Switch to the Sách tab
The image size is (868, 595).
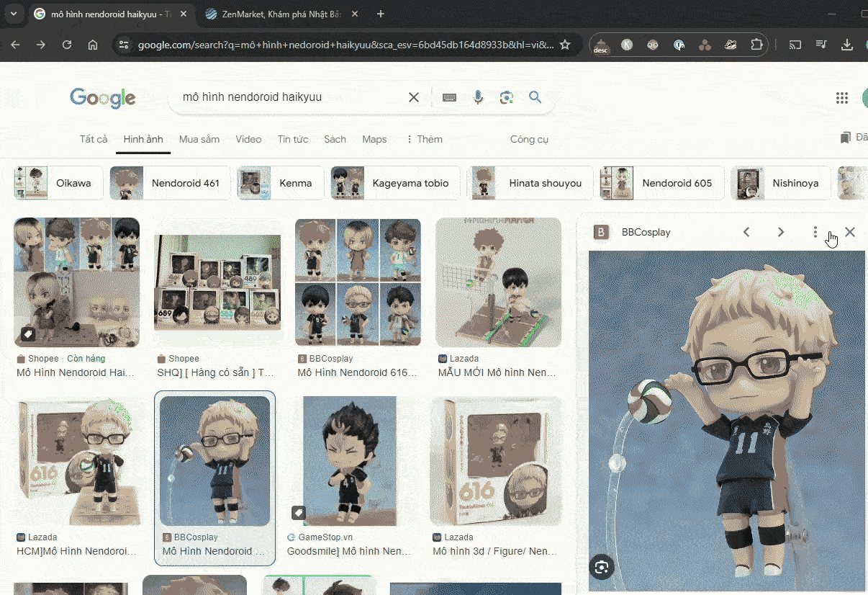click(x=335, y=139)
